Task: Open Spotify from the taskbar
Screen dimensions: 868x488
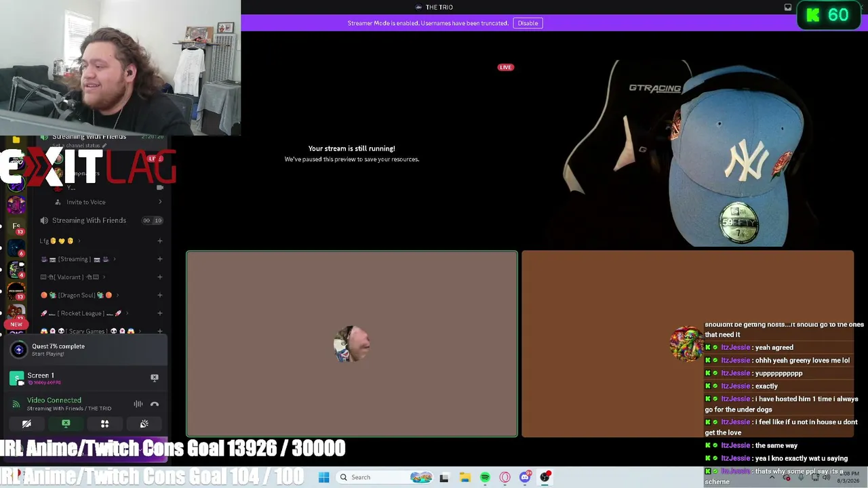Action: click(x=485, y=477)
